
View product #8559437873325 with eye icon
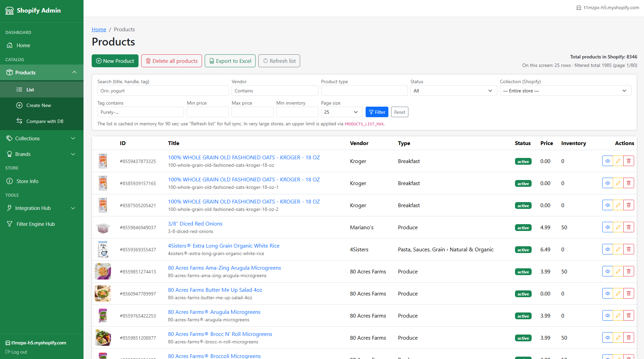[608, 161]
